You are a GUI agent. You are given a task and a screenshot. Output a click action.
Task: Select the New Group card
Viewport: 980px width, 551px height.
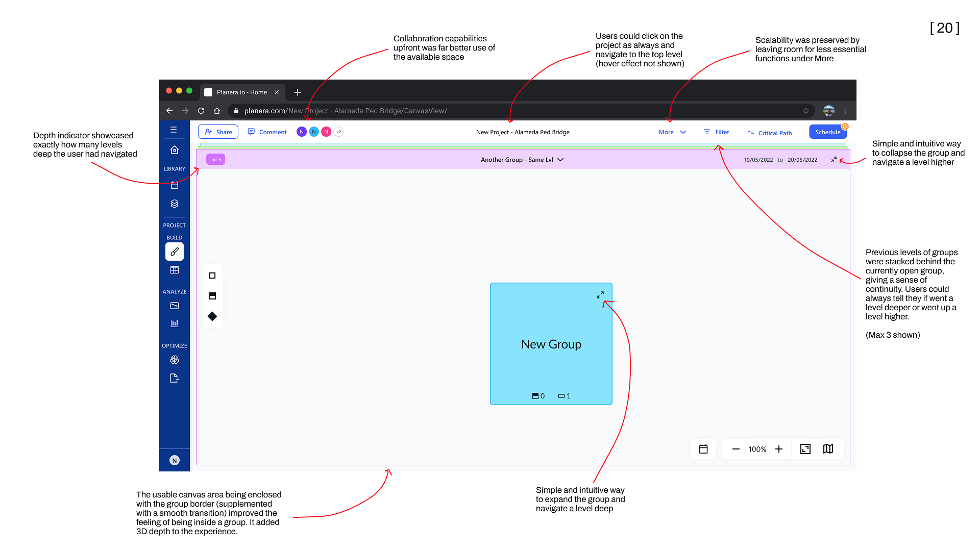(551, 344)
